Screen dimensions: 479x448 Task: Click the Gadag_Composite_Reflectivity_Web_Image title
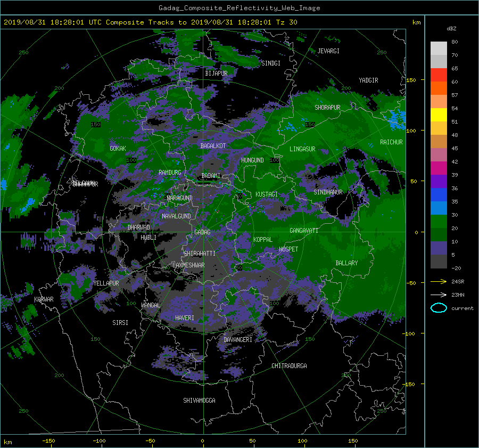[239, 8]
